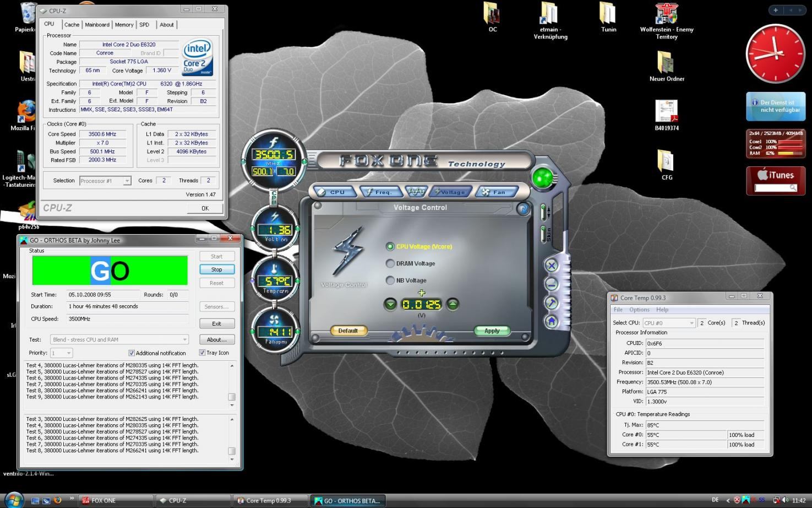812x508 pixels.
Task: Switch to Core Temp 0.99.3 taskbar button
Action: click(x=270, y=500)
